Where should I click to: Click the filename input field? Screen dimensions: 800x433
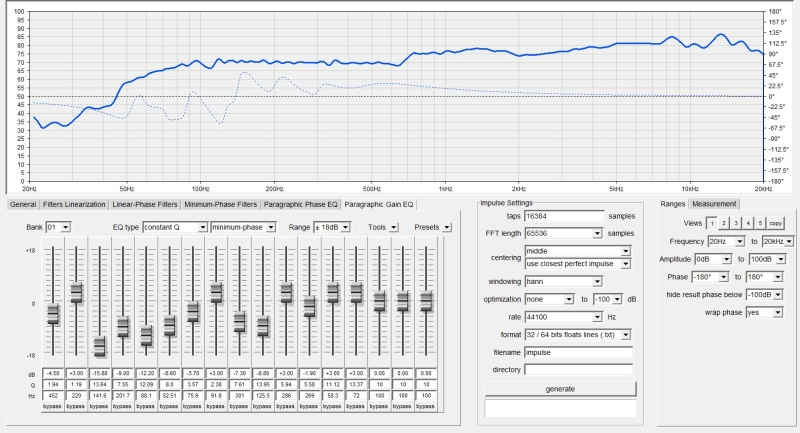coord(580,351)
